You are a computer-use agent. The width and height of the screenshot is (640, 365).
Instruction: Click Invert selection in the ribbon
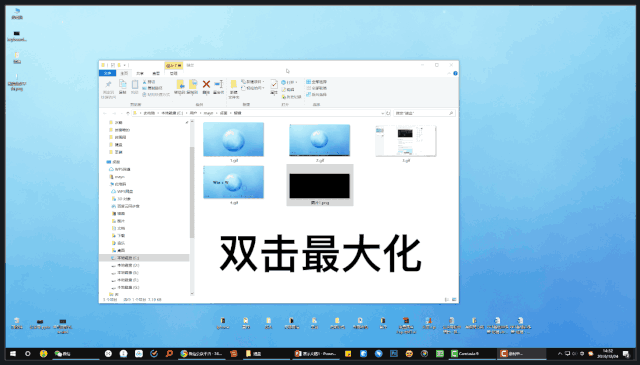tap(316, 94)
